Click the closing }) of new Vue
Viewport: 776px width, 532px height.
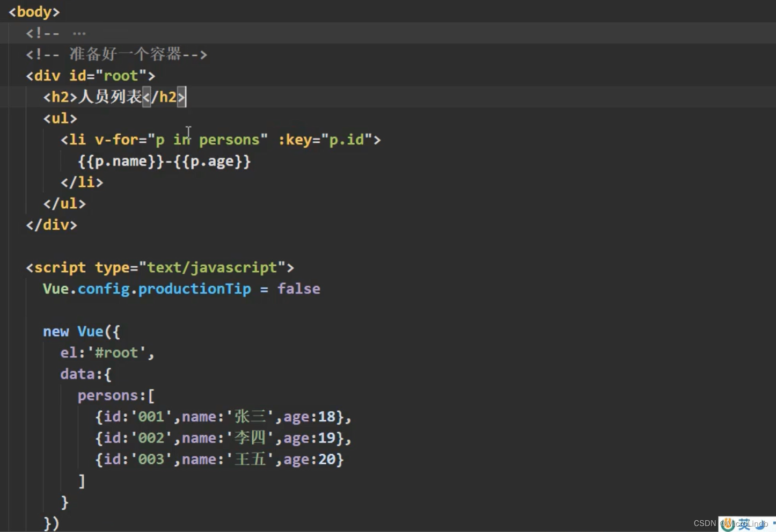(x=52, y=523)
